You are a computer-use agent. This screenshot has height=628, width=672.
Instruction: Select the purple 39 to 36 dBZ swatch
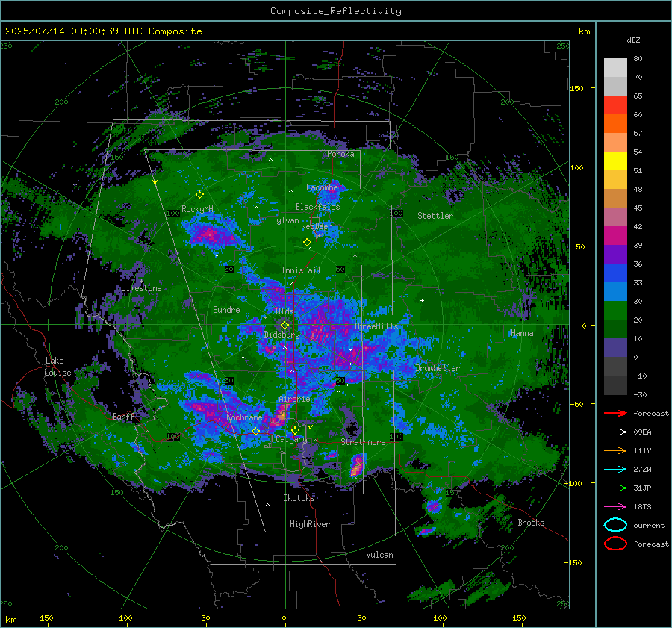coord(615,255)
